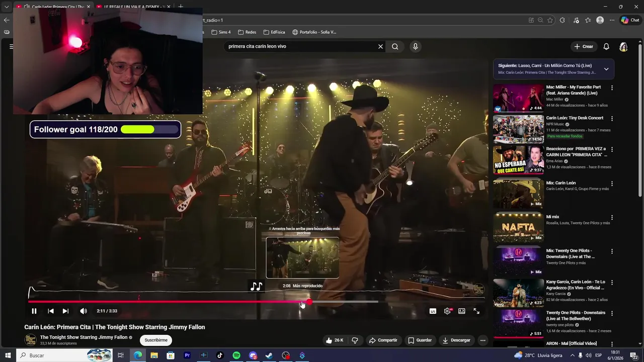Viewport: 644px width, 362px height.
Task: Clear the YouTube search text
Action: click(x=381, y=46)
